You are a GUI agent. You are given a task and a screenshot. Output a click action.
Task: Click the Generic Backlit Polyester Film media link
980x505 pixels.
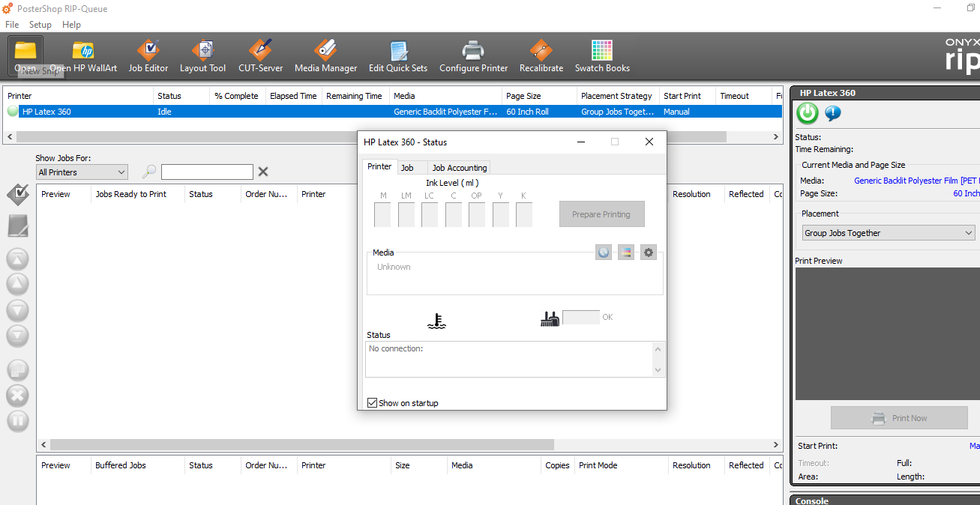click(916, 181)
